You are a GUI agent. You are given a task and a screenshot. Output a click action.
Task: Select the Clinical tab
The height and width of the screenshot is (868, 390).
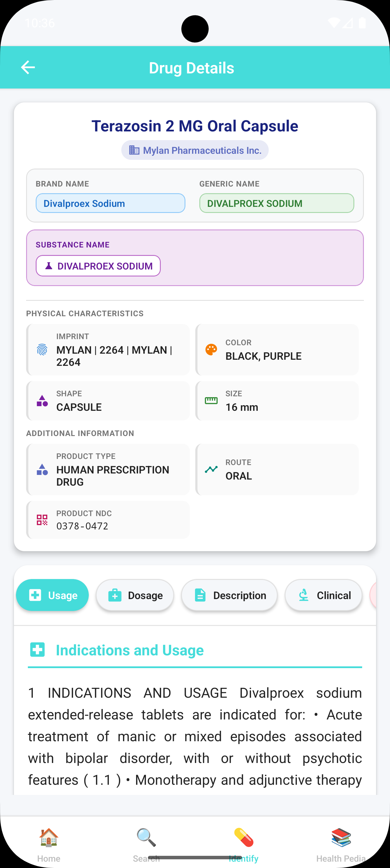pyautogui.click(x=323, y=595)
